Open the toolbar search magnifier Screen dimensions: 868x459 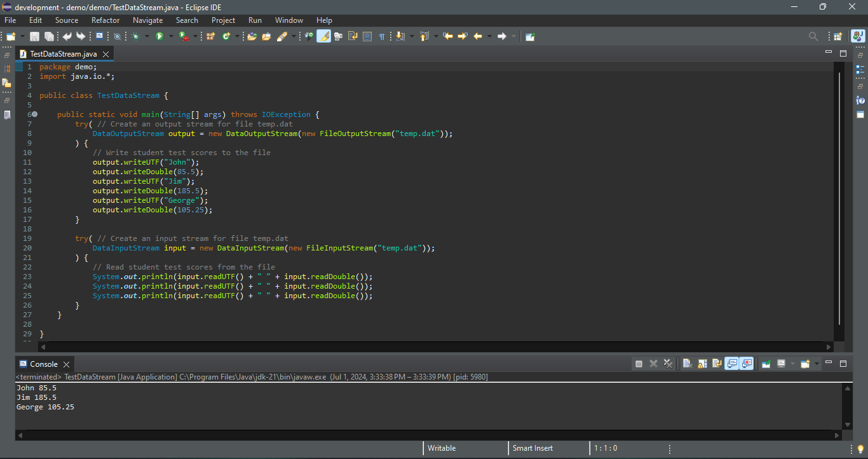(813, 36)
